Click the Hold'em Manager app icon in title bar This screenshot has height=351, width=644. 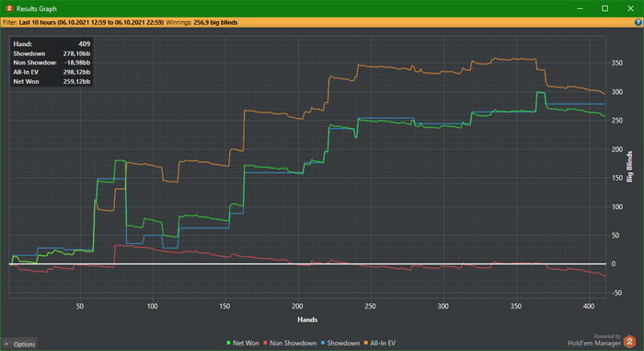coord(9,8)
